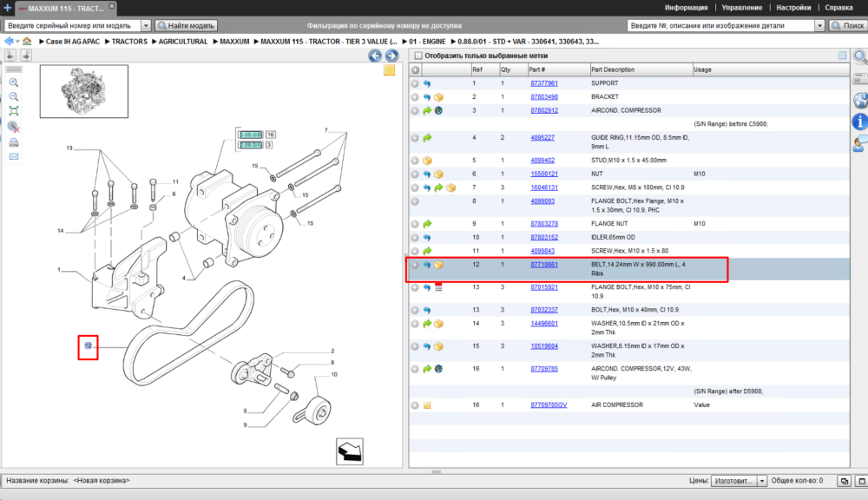
Task: Add BELT 87710661 with its plus button
Action: [415, 265]
